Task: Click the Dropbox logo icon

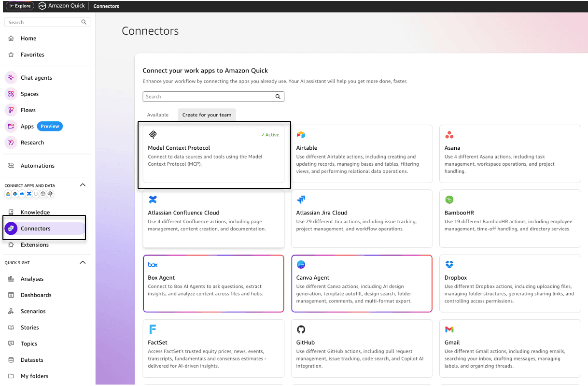Action: pyautogui.click(x=449, y=265)
